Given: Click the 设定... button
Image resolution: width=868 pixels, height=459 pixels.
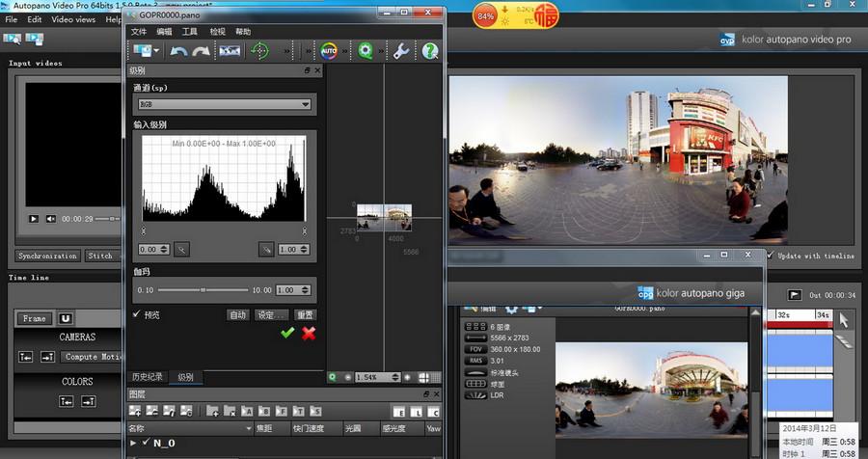Looking at the screenshot, I should click(x=271, y=314).
